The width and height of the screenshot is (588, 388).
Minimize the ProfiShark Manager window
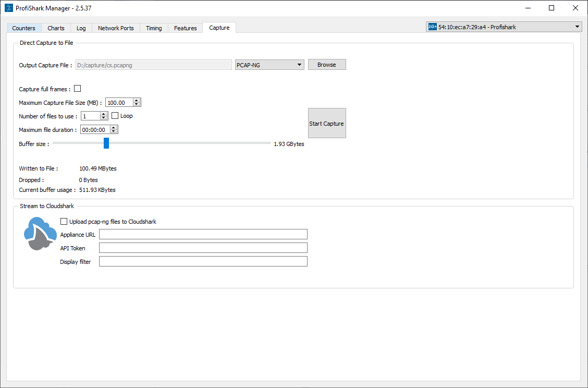(x=528, y=8)
